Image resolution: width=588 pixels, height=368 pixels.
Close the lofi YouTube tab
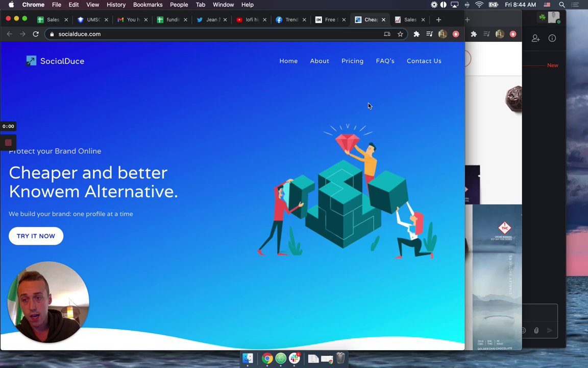click(265, 19)
